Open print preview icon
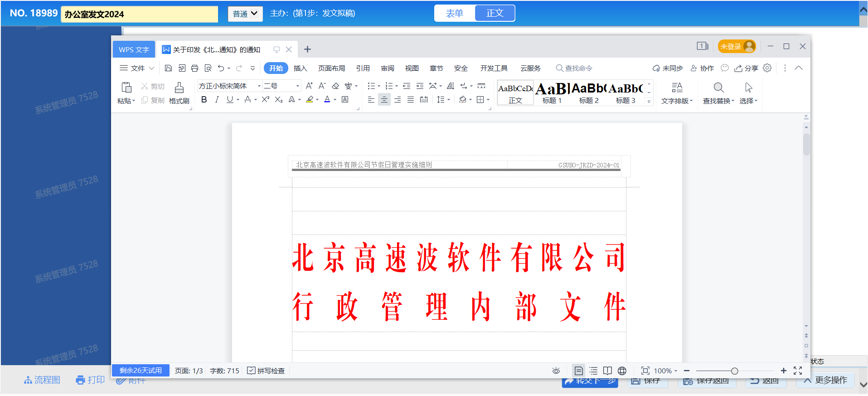Screen dimensions: 868x396 (x=208, y=68)
